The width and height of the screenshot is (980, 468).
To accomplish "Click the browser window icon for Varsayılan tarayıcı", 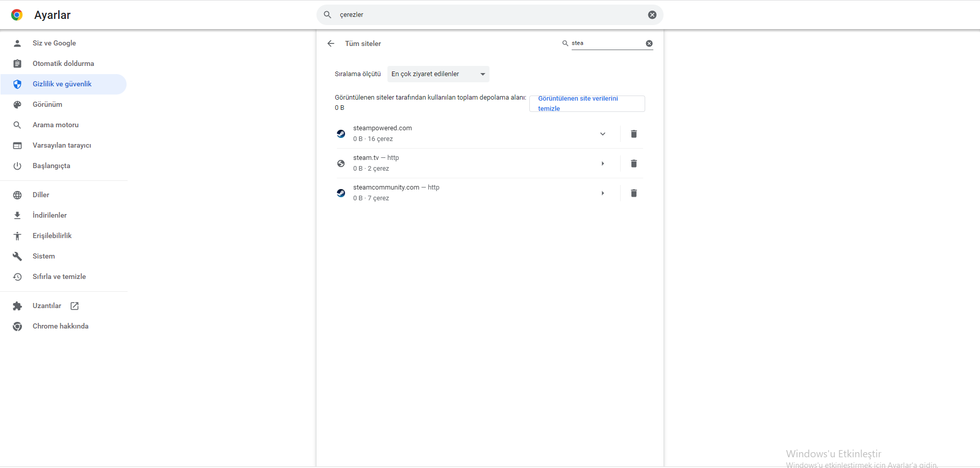I will [x=17, y=146].
